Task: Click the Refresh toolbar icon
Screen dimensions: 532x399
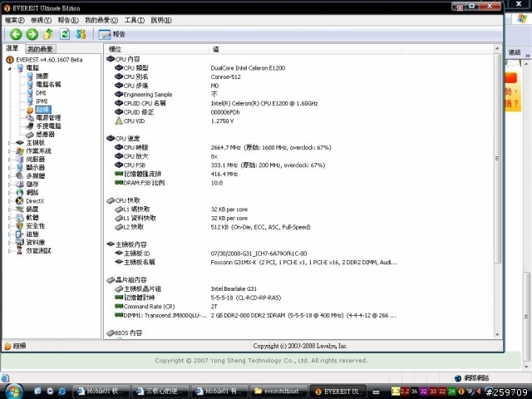Action: [x=65, y=34]
